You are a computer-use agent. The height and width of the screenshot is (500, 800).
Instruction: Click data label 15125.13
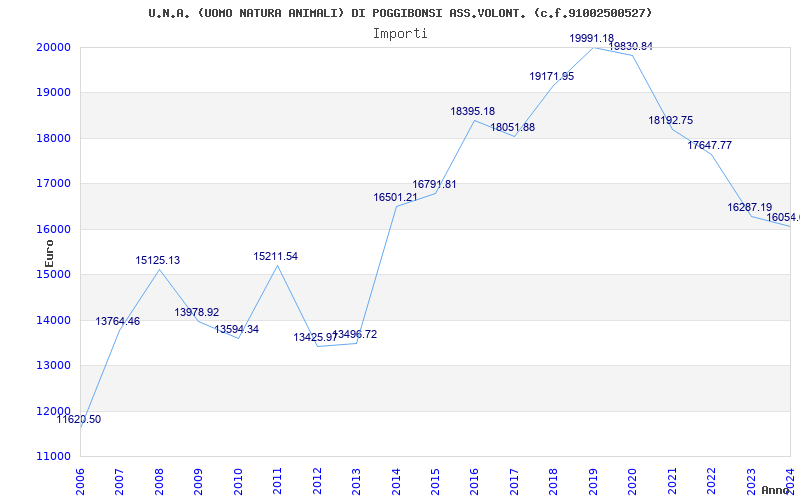[158, 260]
